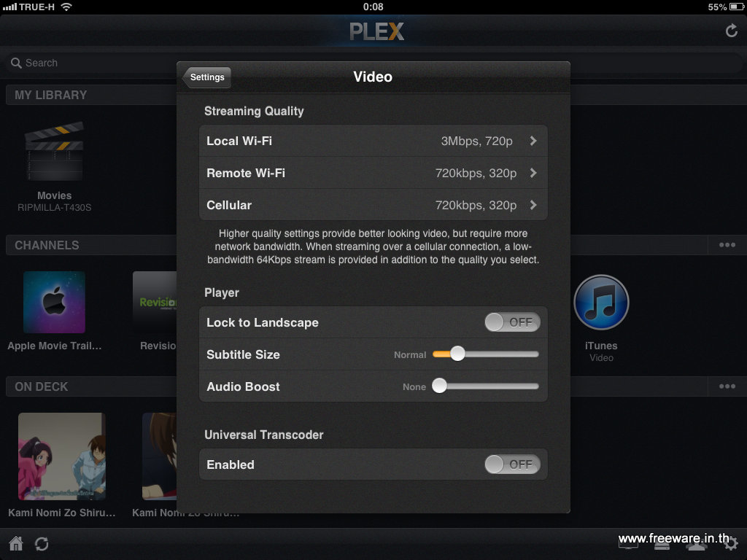Enable the Universal Transcoder switch
Image resolution: width=747 pixels, height=560 pixels.
click(x=512, y=464)
